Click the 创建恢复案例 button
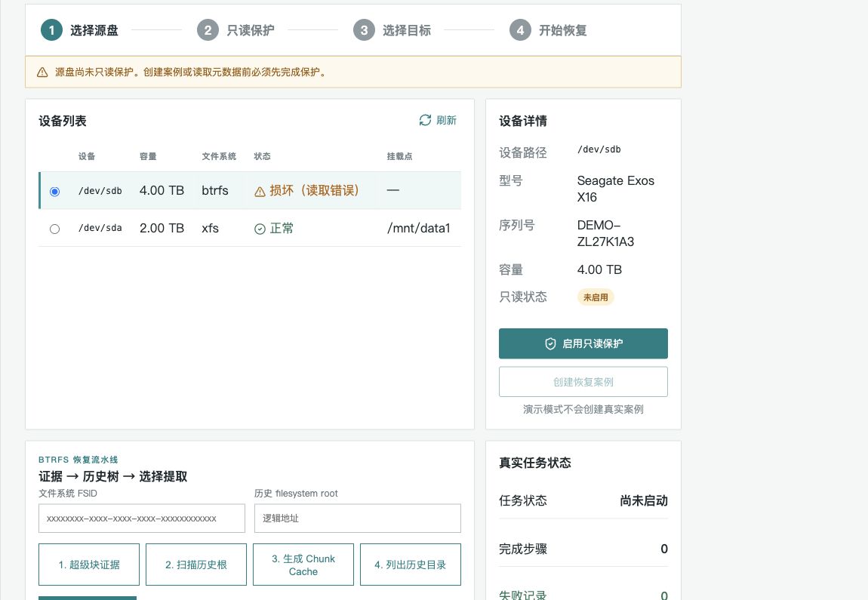The width and height of the screenshot is (868, 600). [583, 382]
